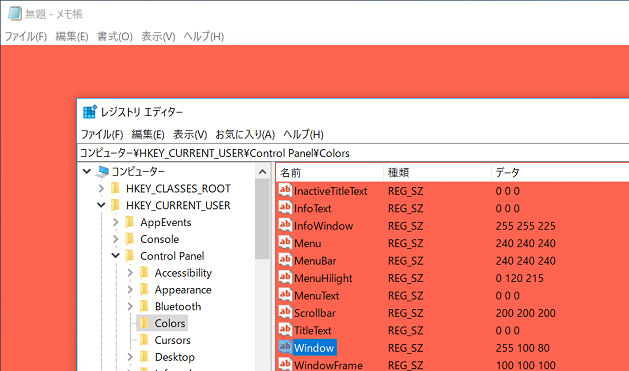
Task: Click the HKEY_CURRENT_USER folder icon
Action: pyautogui.click(x=116, y=205)
